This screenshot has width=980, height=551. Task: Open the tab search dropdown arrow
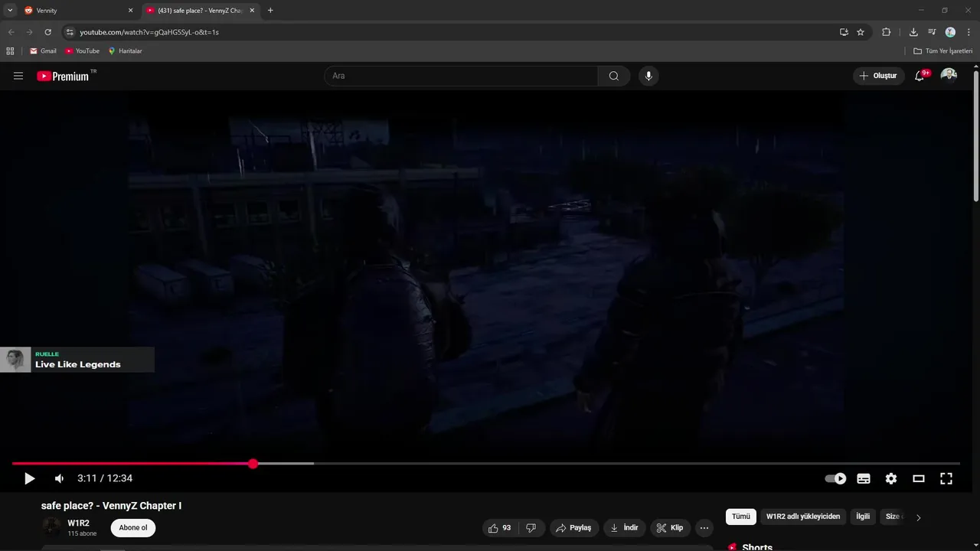click(x=10, y=11)
